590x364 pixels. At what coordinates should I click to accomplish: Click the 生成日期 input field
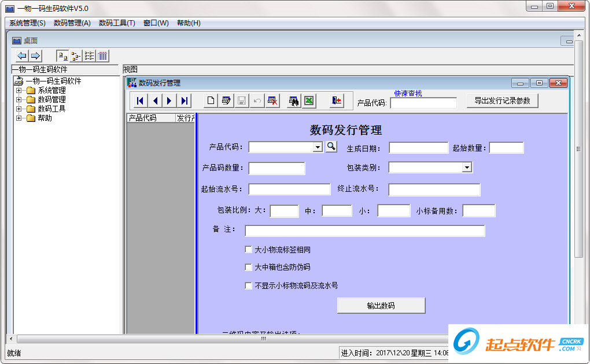click(x=418, y=148)
